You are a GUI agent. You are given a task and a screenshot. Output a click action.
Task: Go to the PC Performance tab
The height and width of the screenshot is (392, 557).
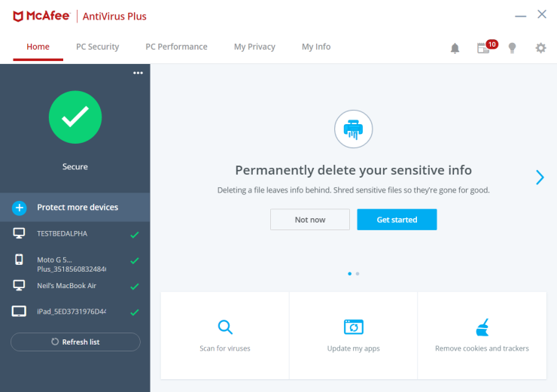click(x=176, y=47)
